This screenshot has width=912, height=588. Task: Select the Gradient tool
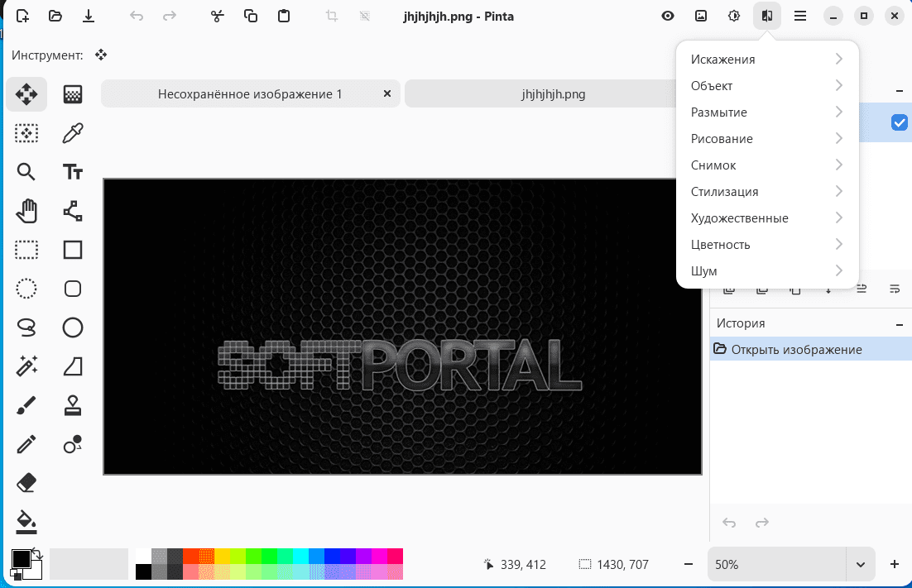point(73,94)
